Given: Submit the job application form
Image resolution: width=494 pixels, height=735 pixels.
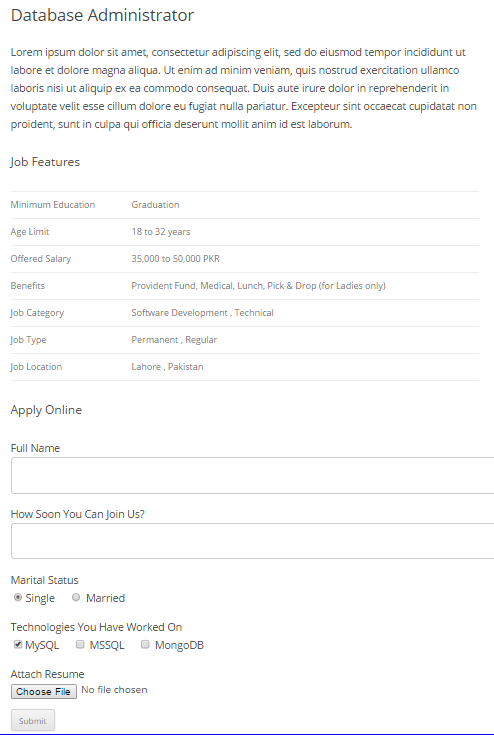Looking at the screenshot, I should click(33, 720).
